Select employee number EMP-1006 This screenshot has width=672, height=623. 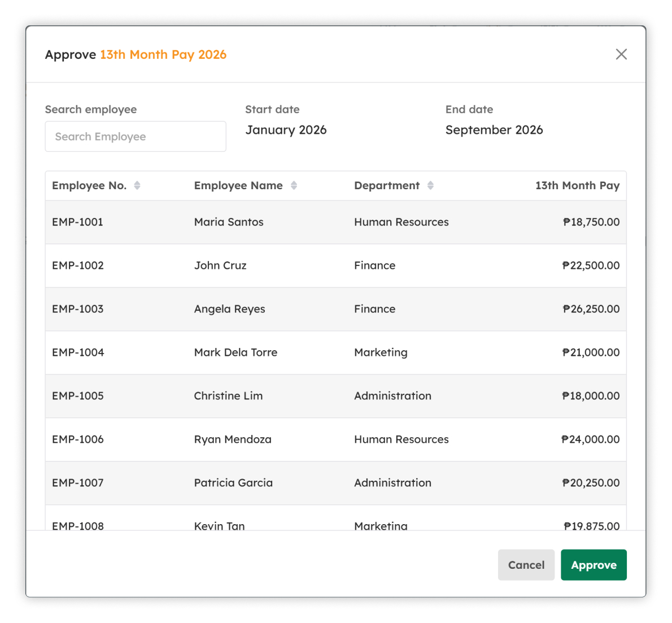pos(78,439)
